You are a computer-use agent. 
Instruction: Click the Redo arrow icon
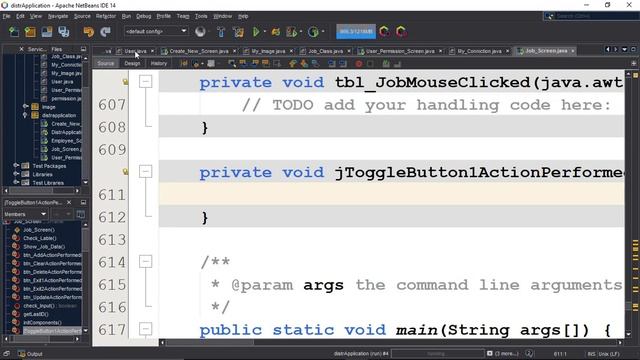[105, 31]
